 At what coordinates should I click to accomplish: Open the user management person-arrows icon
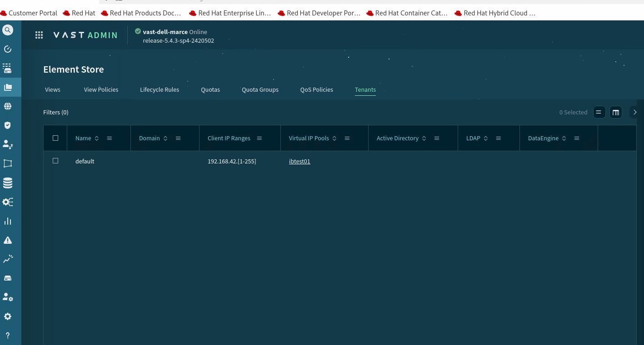pyautogui.click(x=8, y=144)
